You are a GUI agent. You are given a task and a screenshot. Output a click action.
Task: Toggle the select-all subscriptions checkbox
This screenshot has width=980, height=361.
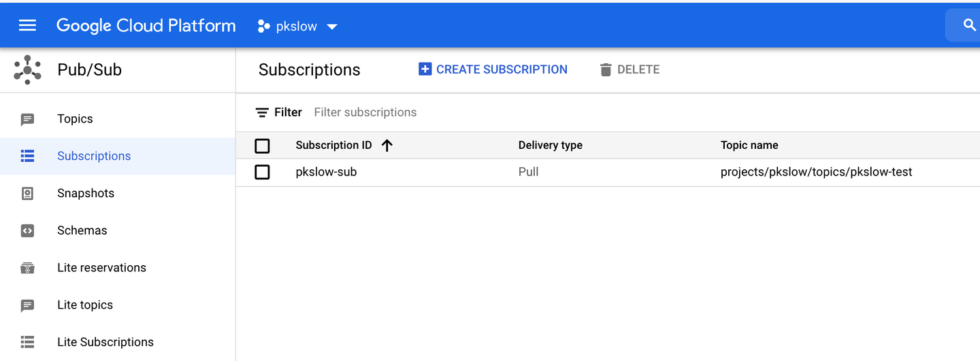(262, 145)
